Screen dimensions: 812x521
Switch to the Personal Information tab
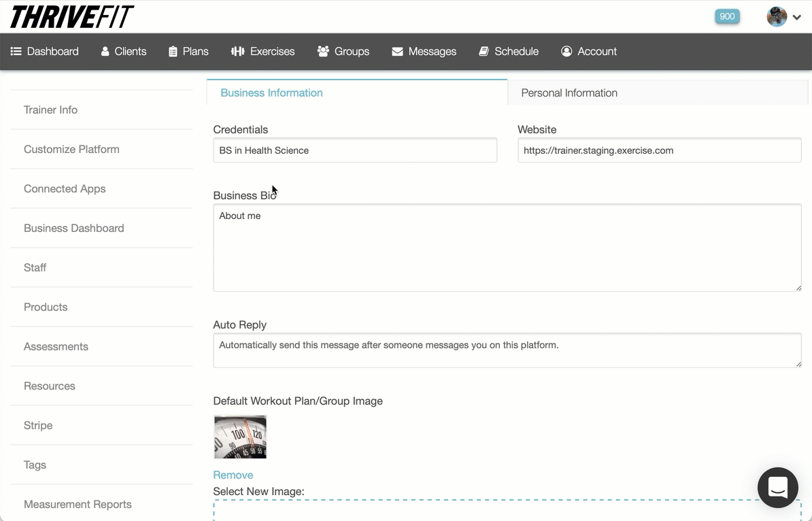pos(569,93)
